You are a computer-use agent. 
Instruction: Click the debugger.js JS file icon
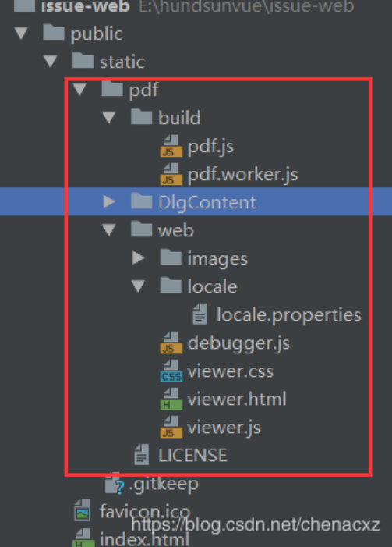[x=171, y=343]
